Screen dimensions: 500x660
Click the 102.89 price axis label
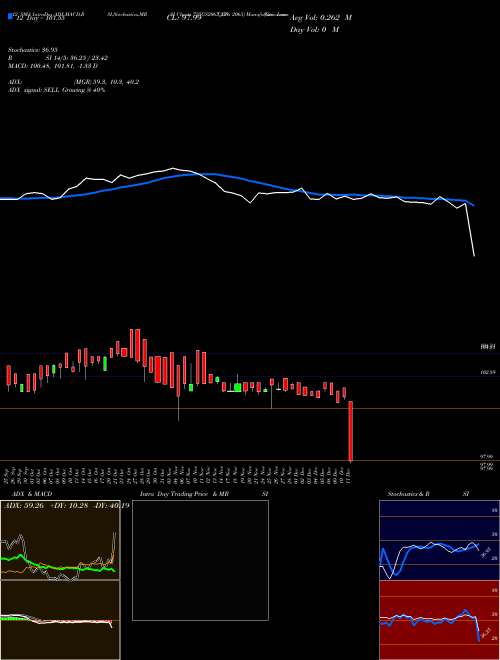[x=487, y=373]
